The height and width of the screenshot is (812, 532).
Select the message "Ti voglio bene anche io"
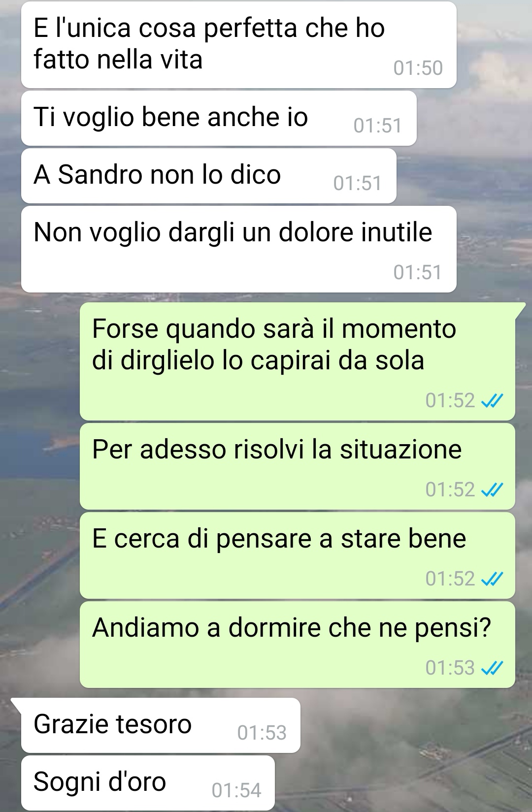coord(219,118)
